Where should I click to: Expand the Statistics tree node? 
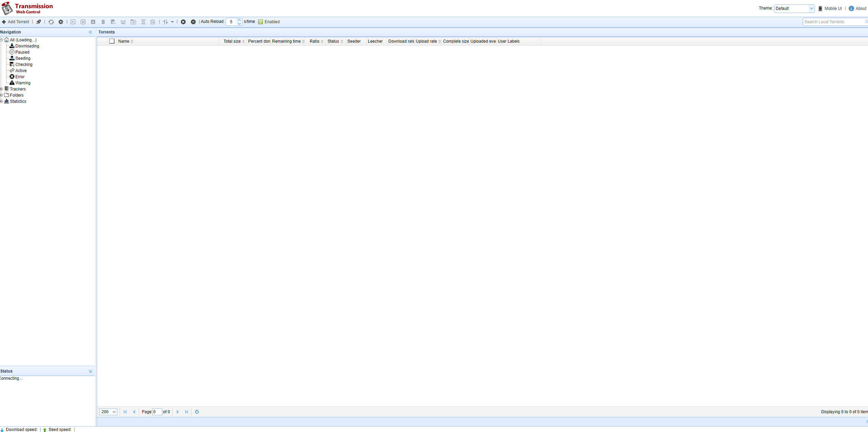coord(1,101)
